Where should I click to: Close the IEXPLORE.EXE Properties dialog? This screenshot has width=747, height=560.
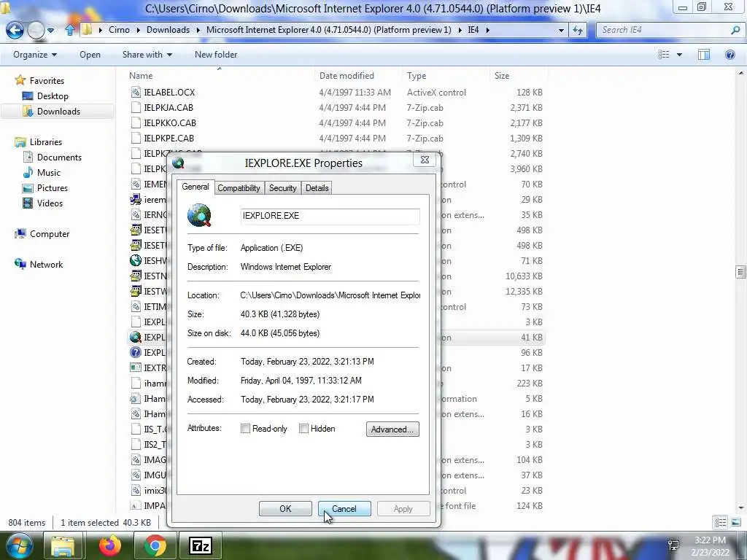click(x=425, y=160)
